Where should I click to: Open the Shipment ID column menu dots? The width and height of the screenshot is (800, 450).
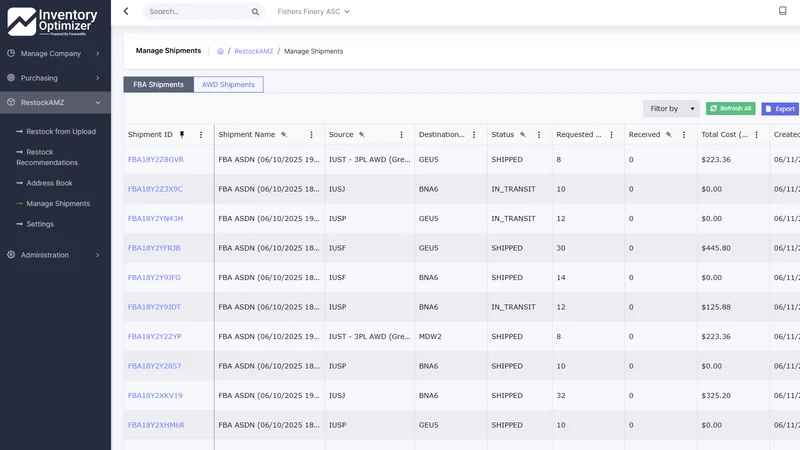(x=201, y=135)
